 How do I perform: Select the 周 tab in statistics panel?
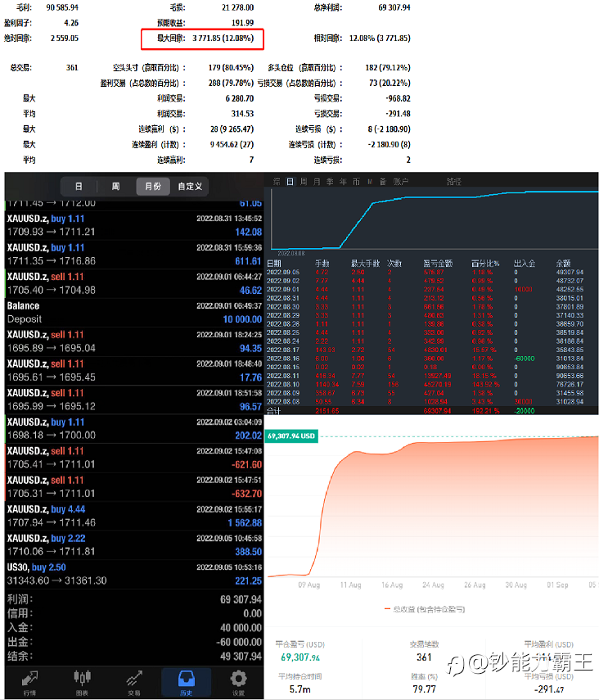point(304,181)
